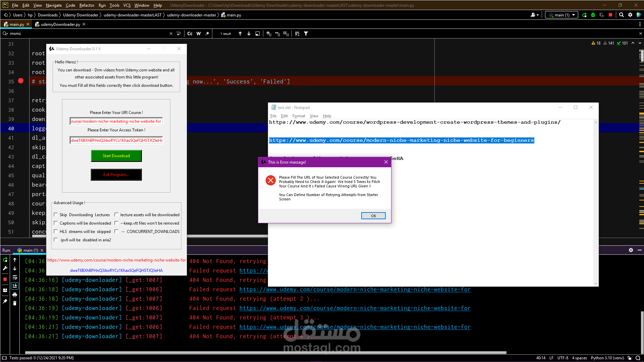Viewport: 644px width, 362px height.
Task: Click Add Selection for Next Occurrence icon
Action: (x=269, y=34)
